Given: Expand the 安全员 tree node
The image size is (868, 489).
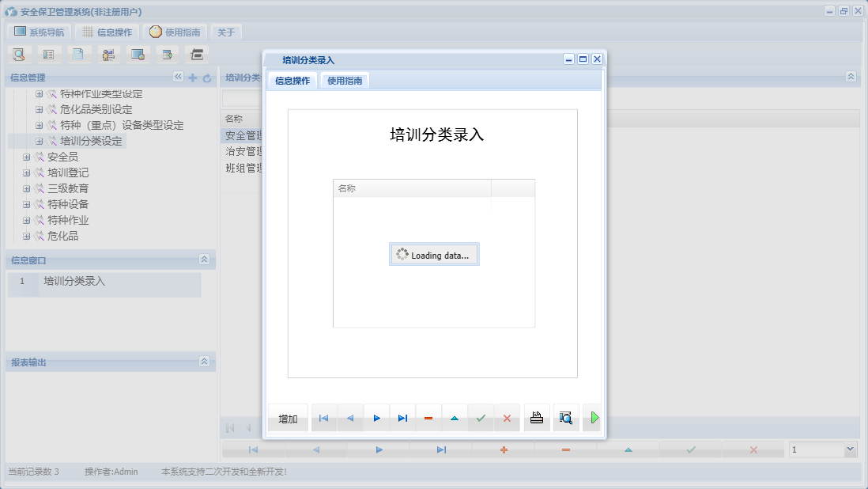Looking at the screenshot, I should [27, 157].
